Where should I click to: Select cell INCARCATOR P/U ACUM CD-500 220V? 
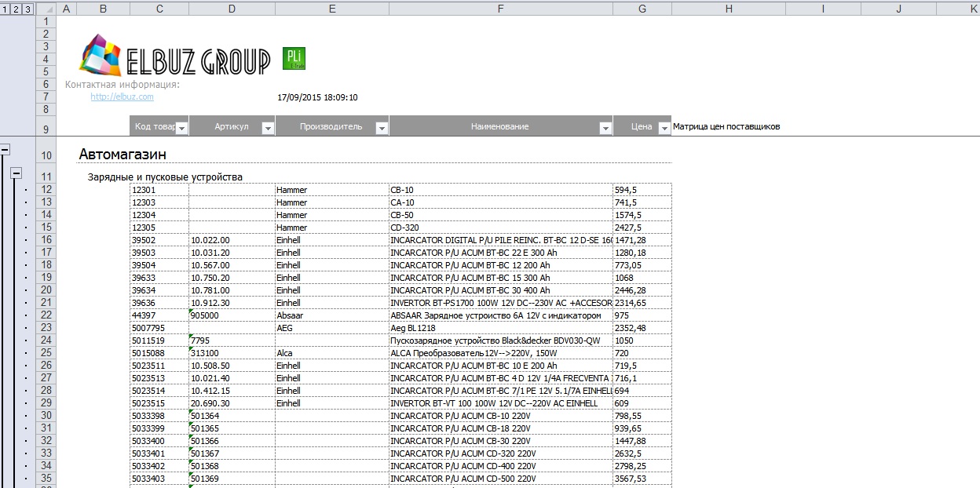tap(501, 479)
